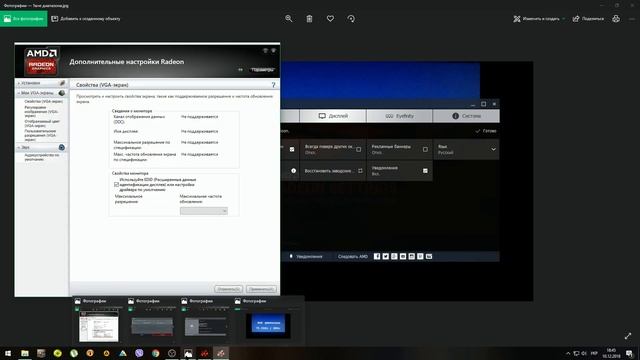The image size is (640, 360).
Task: Click the network icon in system tray
Action: [x=576, y=353]
